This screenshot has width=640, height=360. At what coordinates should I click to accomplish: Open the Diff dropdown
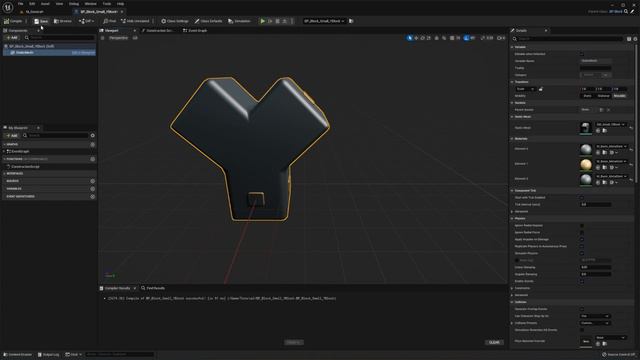pos(87,21)
